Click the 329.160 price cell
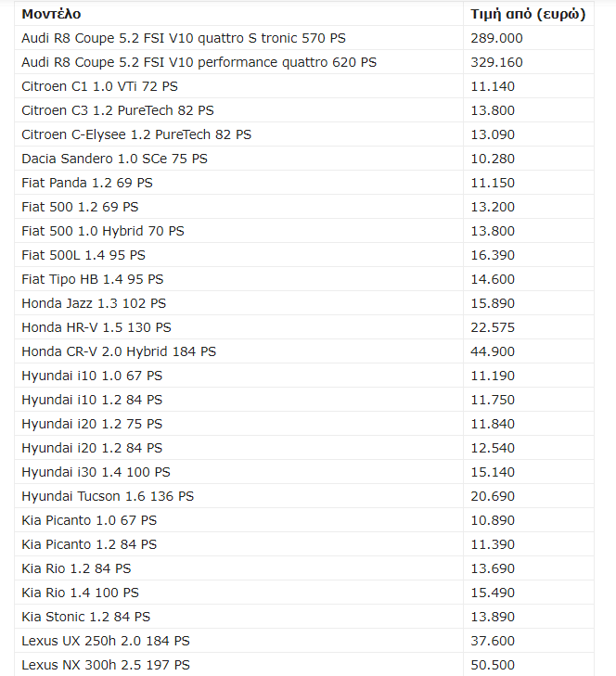 (496, 62)
